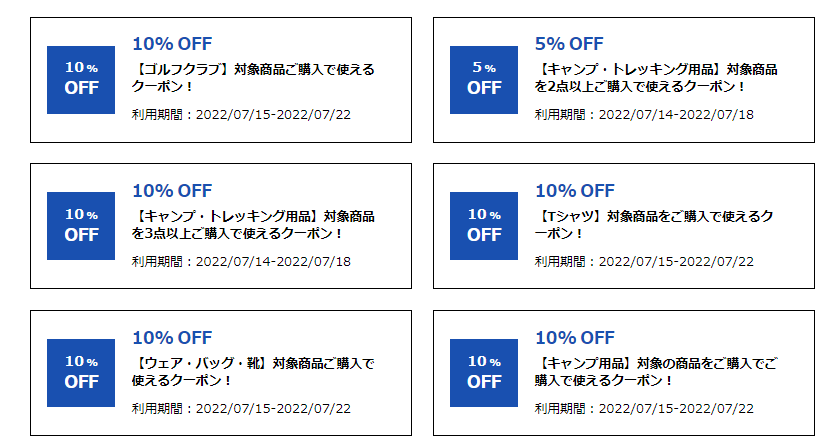839x444 pixels.
Task: Select the Tシャツ coupon 10% OFF heading
Action: [x=575, y=190]
